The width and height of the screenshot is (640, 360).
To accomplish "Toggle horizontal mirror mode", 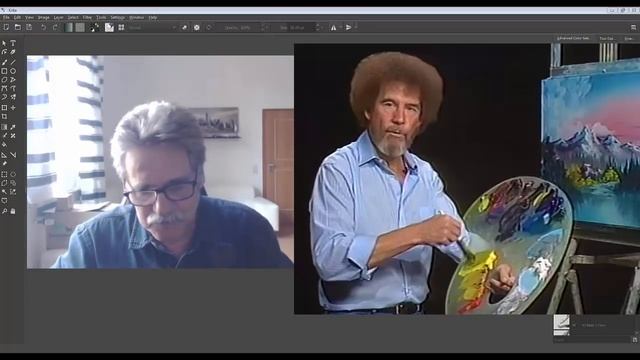I will [333, 27].
